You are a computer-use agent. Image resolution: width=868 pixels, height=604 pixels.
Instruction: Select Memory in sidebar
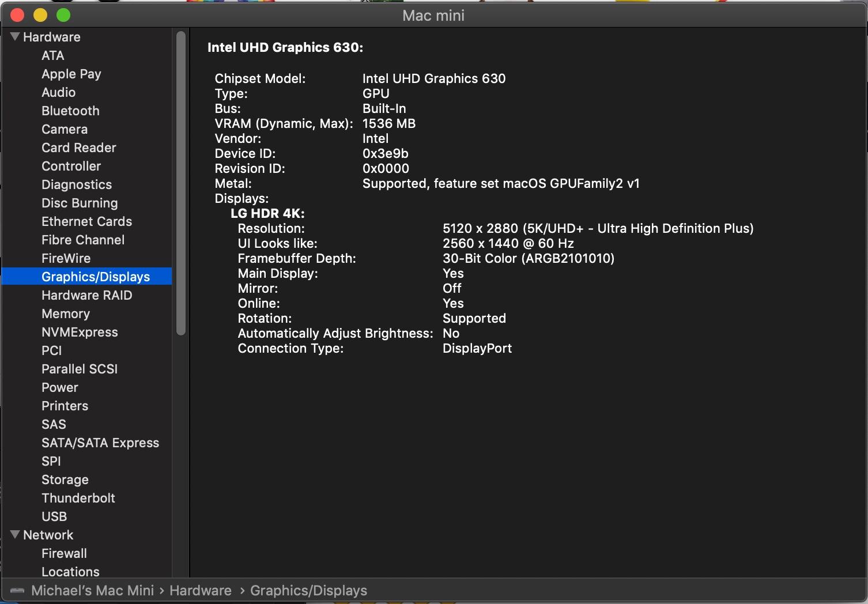point(66,314)
